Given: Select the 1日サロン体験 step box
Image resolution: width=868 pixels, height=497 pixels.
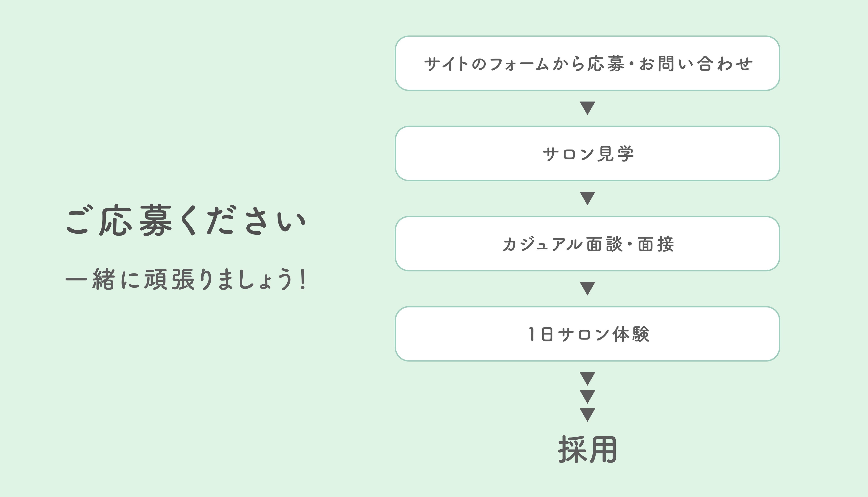Looking at the screenshot, I should pyautogui.click(x=587, y=334).
